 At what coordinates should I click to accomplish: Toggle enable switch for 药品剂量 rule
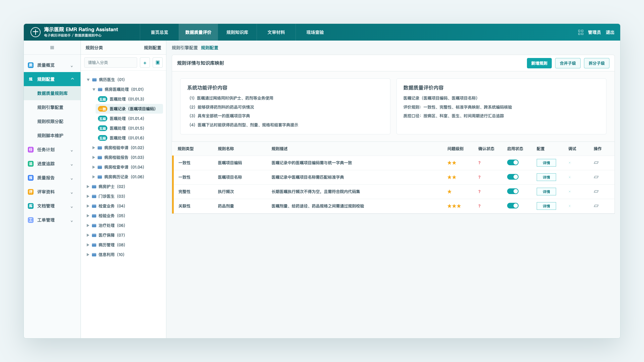pos(513,206)
